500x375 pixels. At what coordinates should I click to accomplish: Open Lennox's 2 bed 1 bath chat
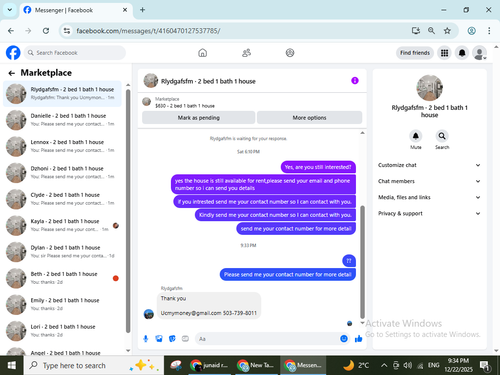tap(62, 146)
